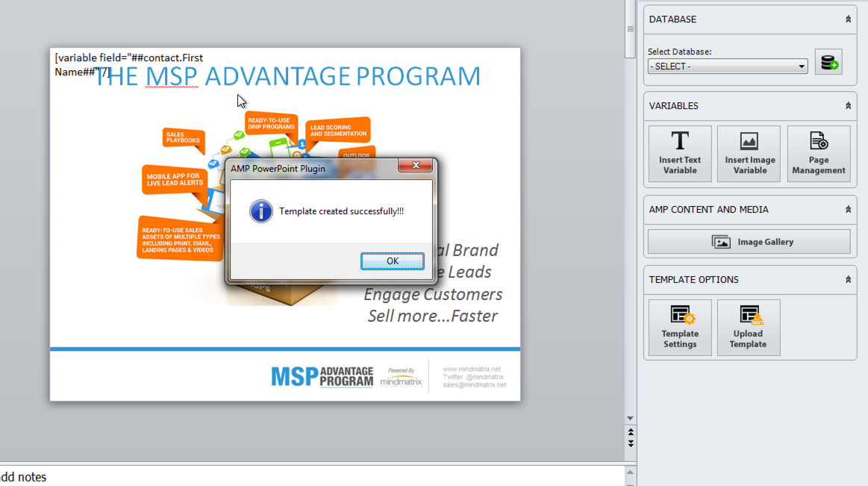Click Upload Template
This screenshot has height=486, width=868.
749,328
